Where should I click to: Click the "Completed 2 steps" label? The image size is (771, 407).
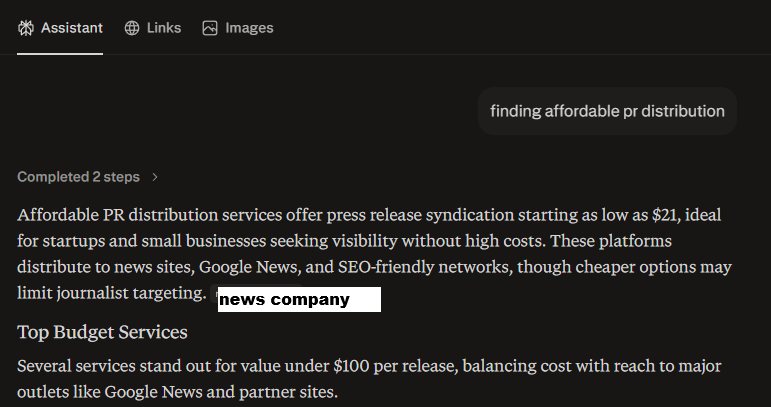(78, 177)
